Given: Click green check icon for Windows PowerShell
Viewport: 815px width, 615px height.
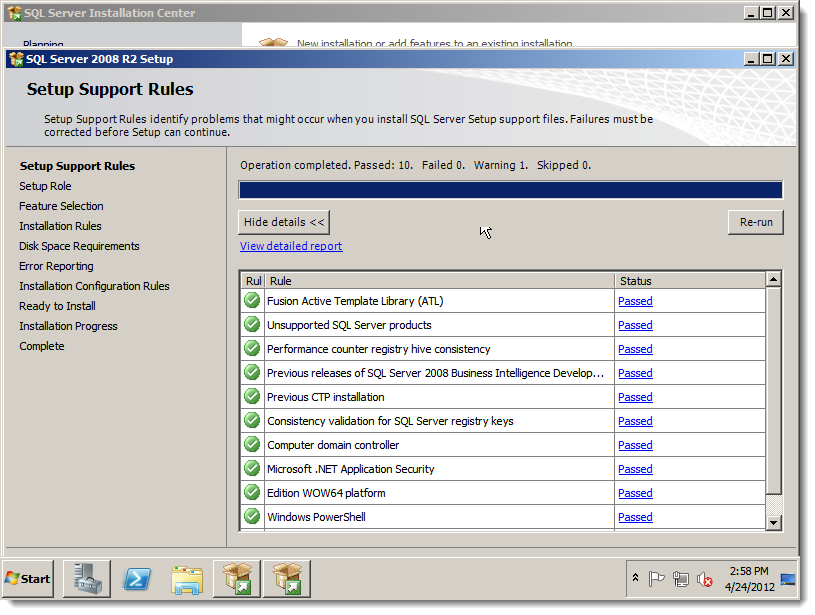Looking at the screenshot, I should pyautogui.click(x=252, y=516).
